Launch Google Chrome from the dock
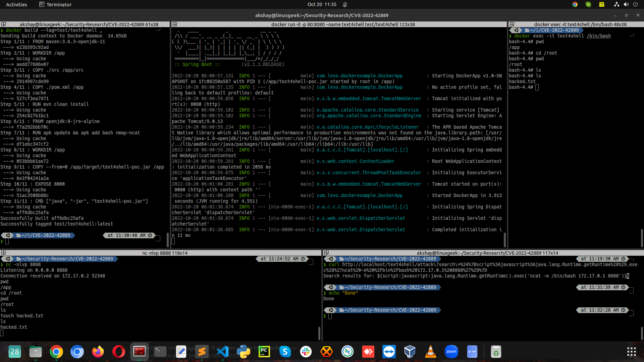The height and width of the screenshot is (362, 644). pyautogui.click(x=56, y=352)
